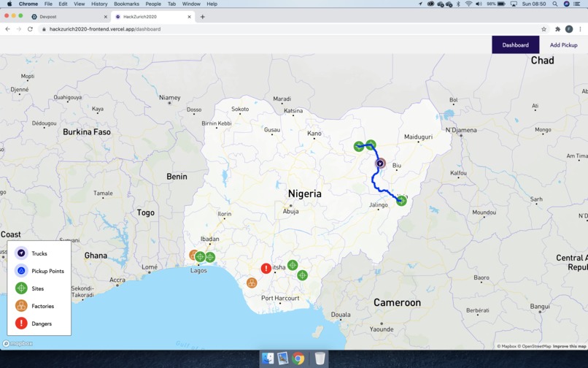This screenshot has width=588, height=368.
Task: Go back with the browser back arrow
Action: (7, 29)
